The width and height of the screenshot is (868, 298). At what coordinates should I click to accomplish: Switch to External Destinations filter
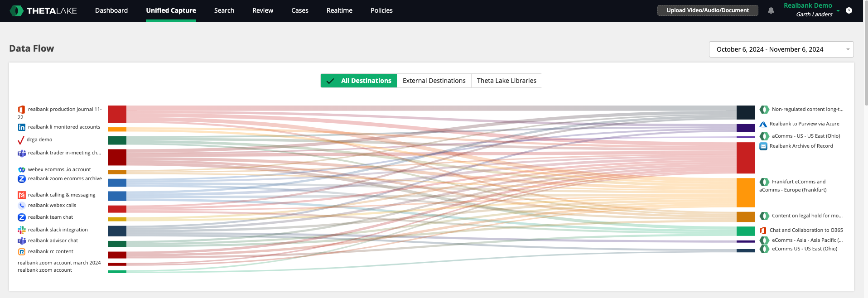[x=434, y=81]
